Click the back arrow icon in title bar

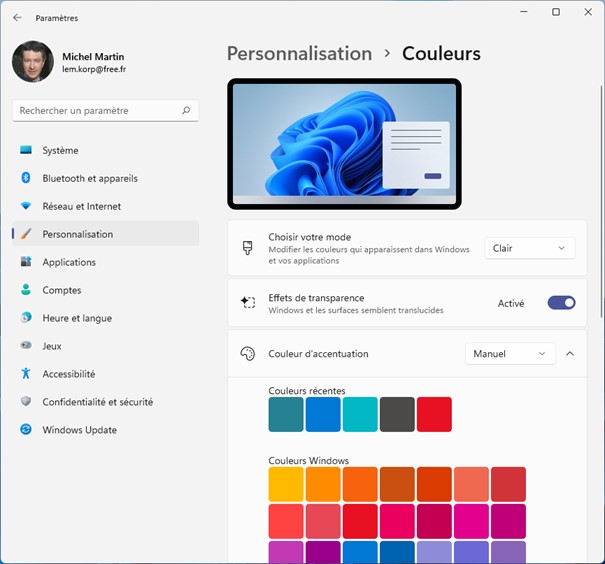click(x=17, y=17)
